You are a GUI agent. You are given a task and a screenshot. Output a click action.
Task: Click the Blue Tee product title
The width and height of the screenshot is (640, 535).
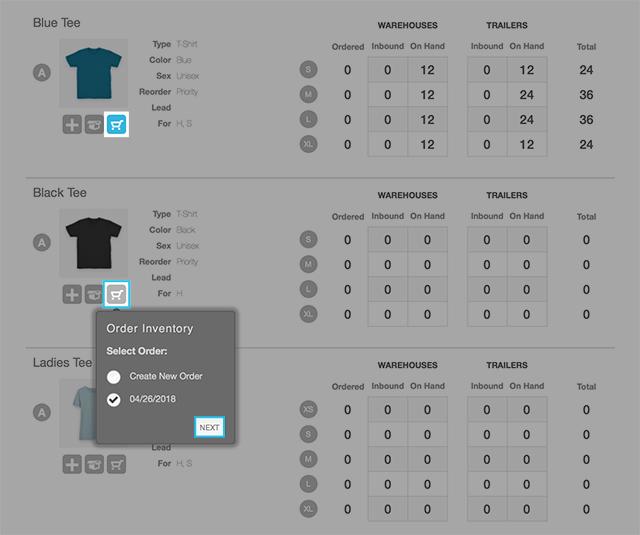(x=57, y=22)
